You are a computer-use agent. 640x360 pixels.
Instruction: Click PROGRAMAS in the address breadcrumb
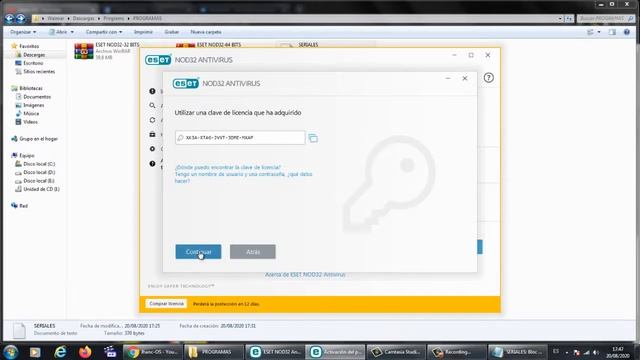[x=147, y=18]
